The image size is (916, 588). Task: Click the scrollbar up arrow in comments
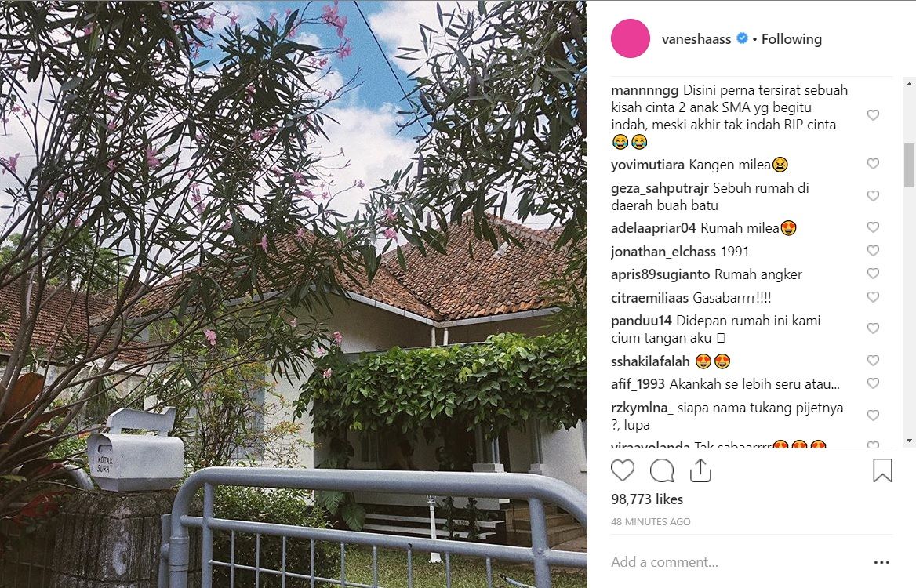pyautogui.click(x=909, y=84)
